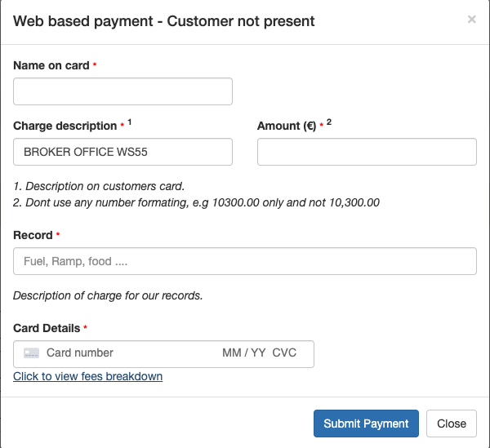Focus the Name on card field
Image resolution: width=490 pixels, height=448 pixels.
[122, 91]
